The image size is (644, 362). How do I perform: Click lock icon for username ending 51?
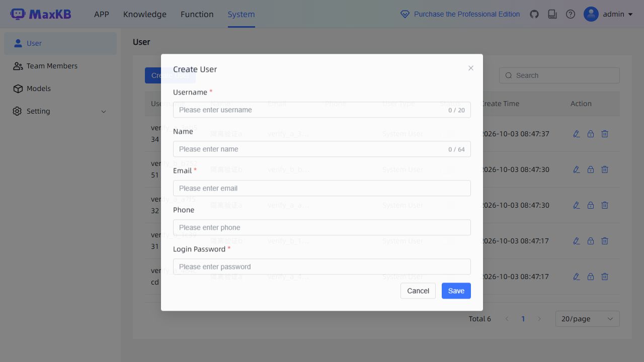pos(591,169)
